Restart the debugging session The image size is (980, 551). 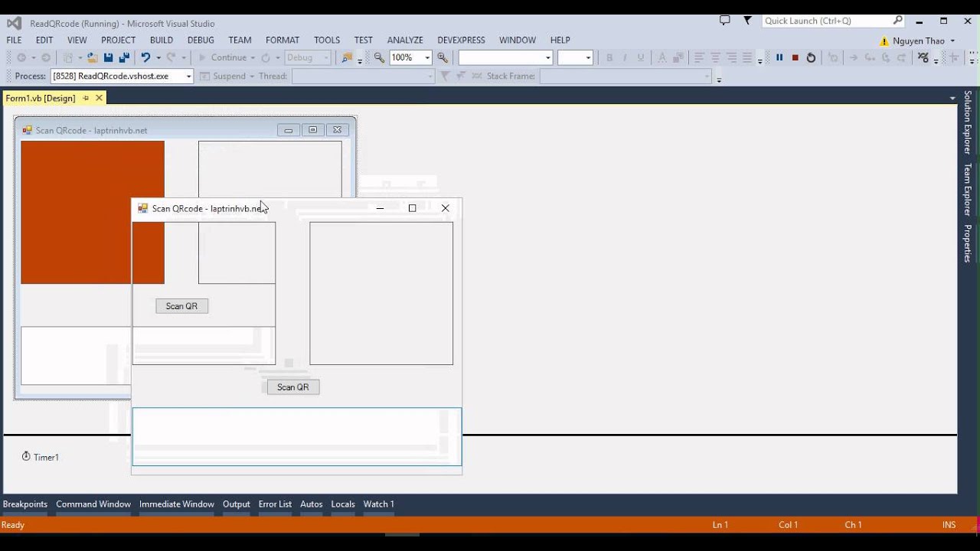[812, 57]
